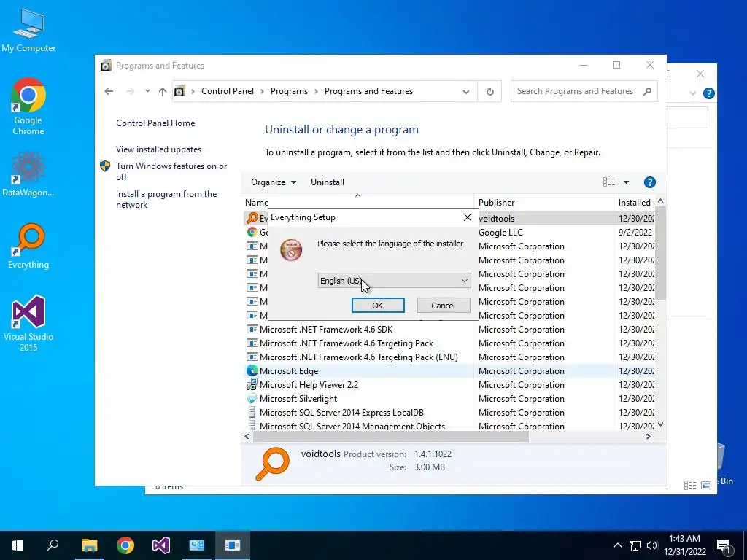Open view options dropdown arrow
Screen dimensions: 747x560
tap(626, 182)
